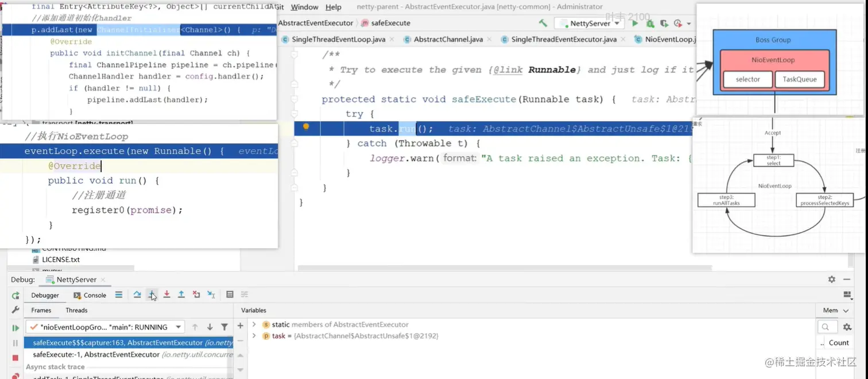Screen dimensions: 868x379
Task: Click the Trace Current Stream Chain icon
Action: pyautogui.click(x=245, y=295)
